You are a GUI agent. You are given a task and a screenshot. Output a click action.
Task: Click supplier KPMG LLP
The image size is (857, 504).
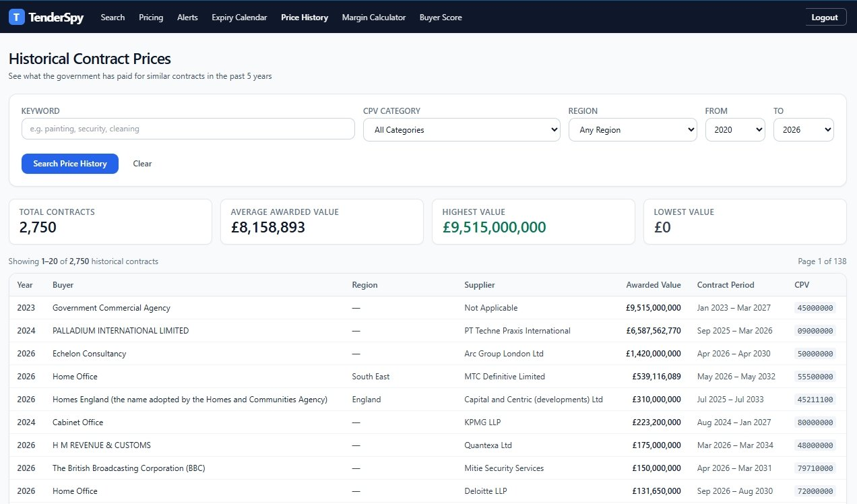(482, 422)
